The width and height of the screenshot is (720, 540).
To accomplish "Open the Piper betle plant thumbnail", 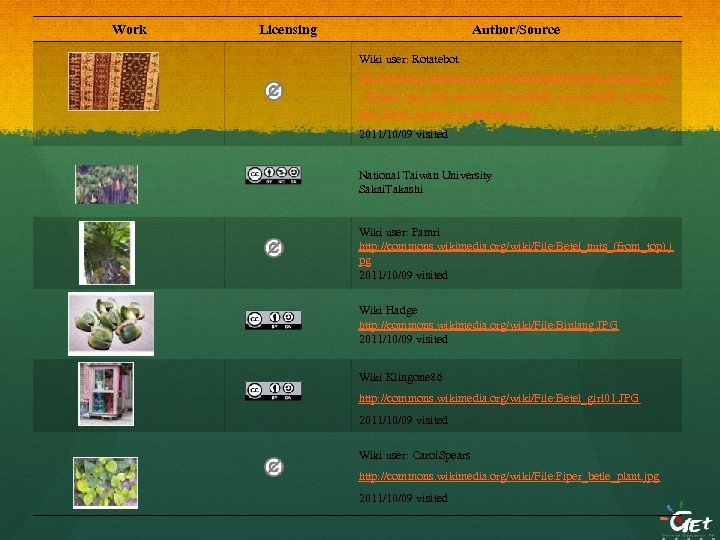I will tap(106, 483).
